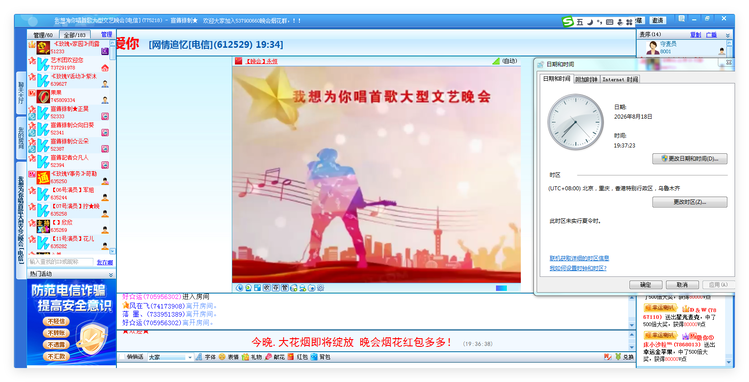This screenshot has width=749, height=382.
Task: Click the pink camera icon beside user 52333
Action: pos(105,116)
